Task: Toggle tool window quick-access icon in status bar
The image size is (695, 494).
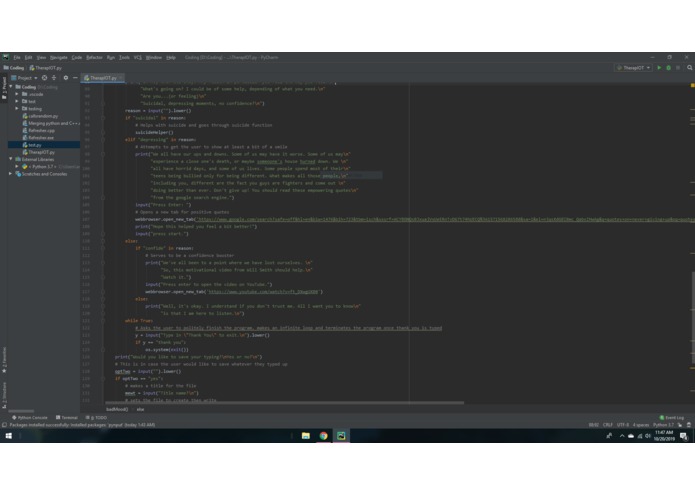Action: (x=4, y=425)
